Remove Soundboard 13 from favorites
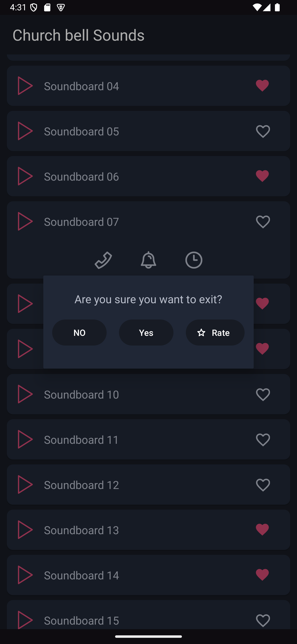The image size is (297, 644). coord(262,530)
